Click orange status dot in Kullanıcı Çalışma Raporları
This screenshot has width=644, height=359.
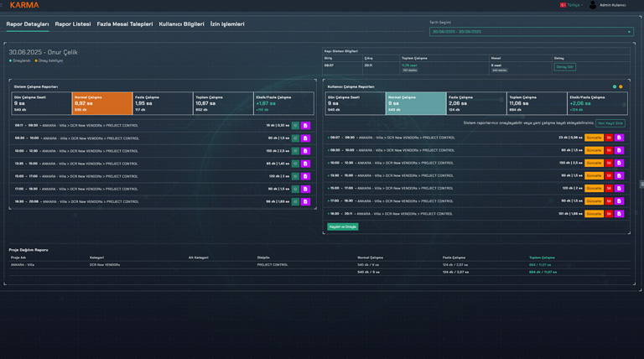tap(621, 86)
